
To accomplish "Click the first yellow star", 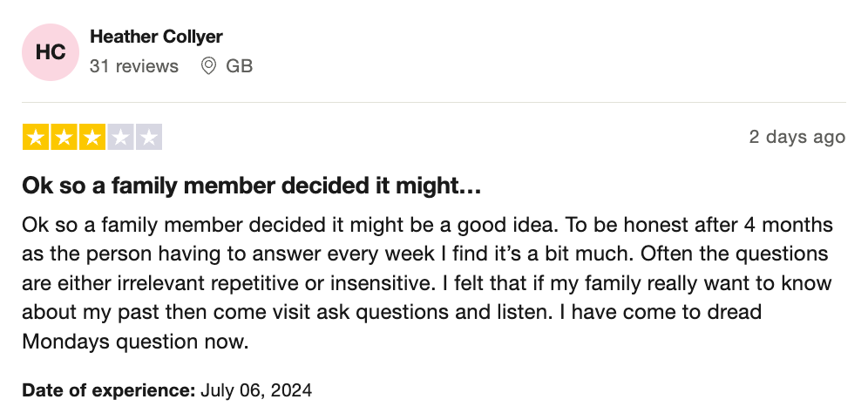I will pyautogui.click(x=37, y=137).
